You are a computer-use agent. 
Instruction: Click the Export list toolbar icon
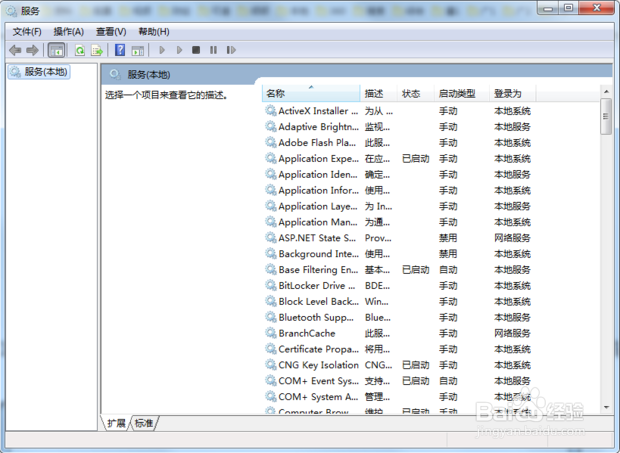coord(97,50)
